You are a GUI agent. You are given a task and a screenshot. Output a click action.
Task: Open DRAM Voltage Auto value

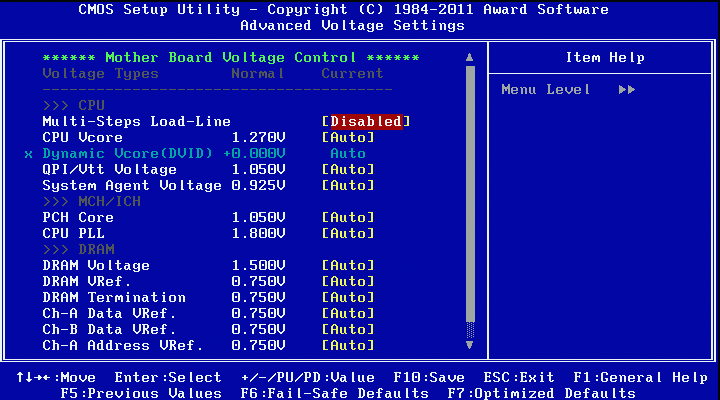click(348, 266)
